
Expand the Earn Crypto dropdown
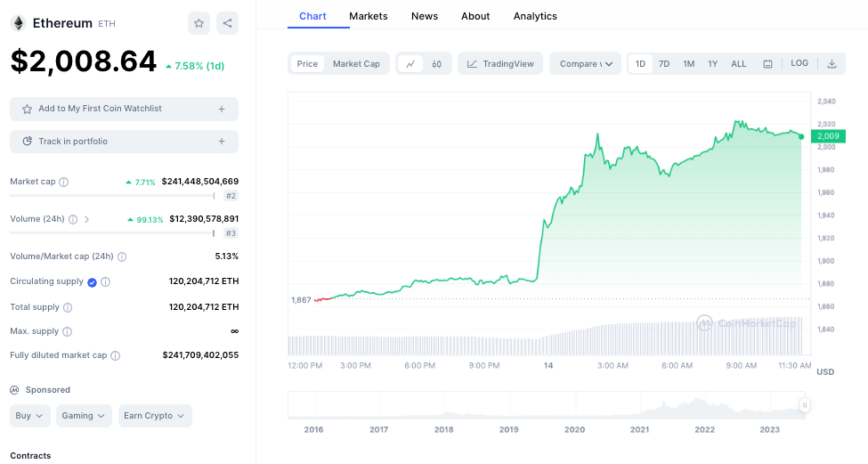pos(155,416)
